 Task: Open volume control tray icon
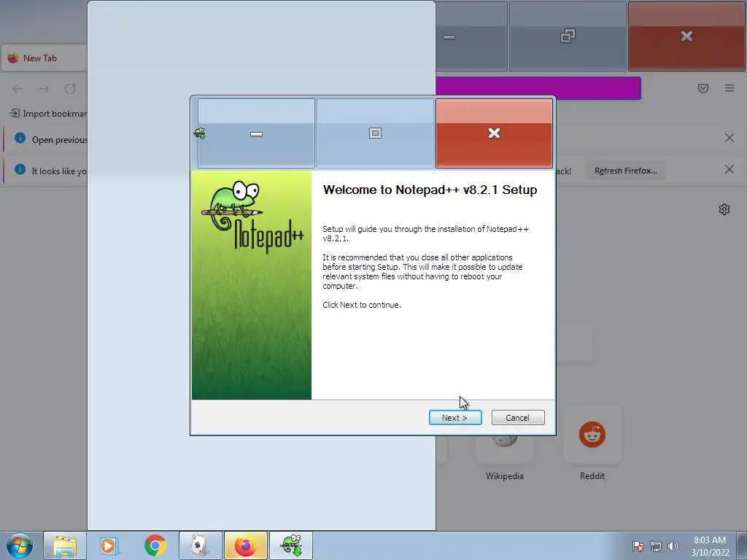[x=673, y=546]
